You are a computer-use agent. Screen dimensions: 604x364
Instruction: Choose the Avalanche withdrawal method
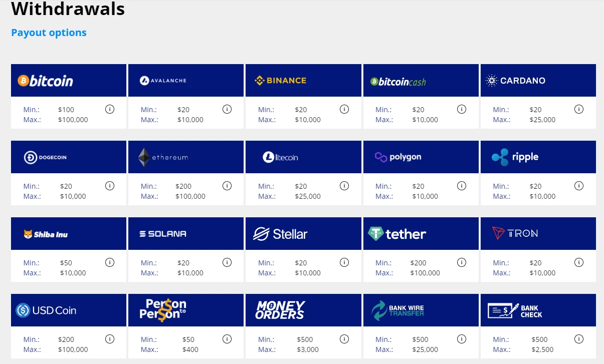[185, 80]
